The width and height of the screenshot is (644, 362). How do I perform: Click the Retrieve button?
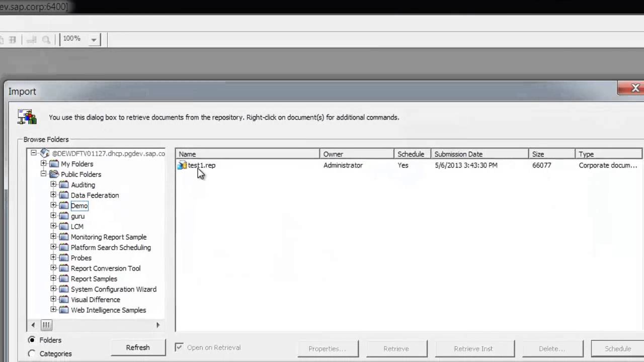pyautogui.click(x=396, y=348)
